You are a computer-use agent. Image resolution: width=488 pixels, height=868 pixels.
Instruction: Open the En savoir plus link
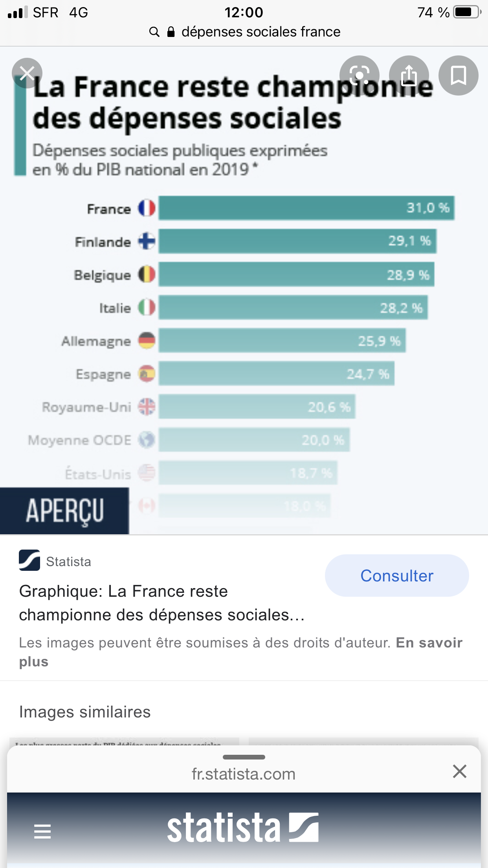coord(428,643)
